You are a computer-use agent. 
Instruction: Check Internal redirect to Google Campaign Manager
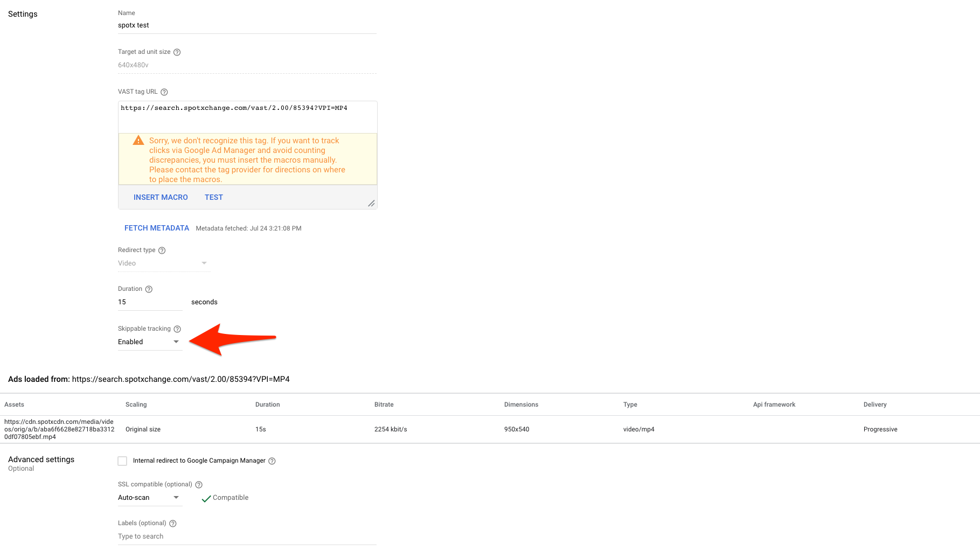tap(122, 461)
